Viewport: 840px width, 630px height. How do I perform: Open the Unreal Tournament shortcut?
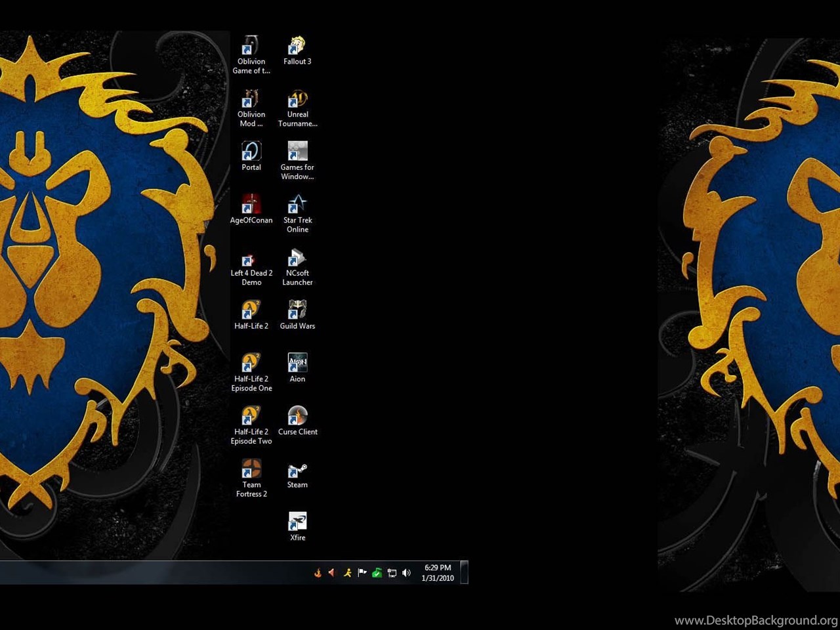[x=297, y=108]
